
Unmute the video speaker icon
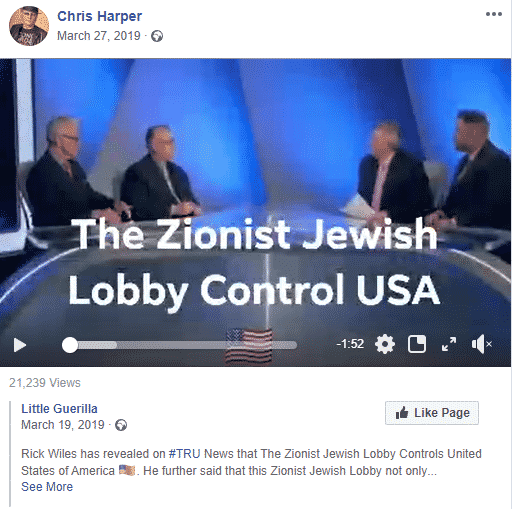click(481, 344)
